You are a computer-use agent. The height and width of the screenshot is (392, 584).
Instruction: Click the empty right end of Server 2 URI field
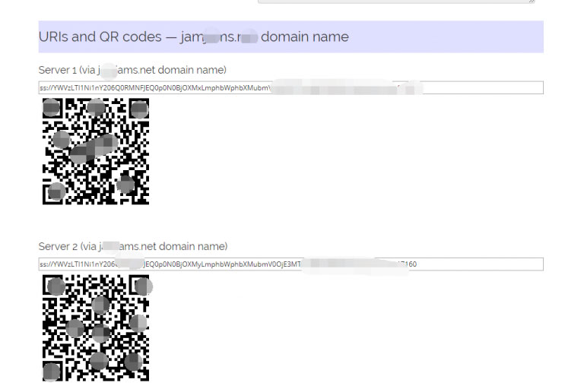(487, 264)
